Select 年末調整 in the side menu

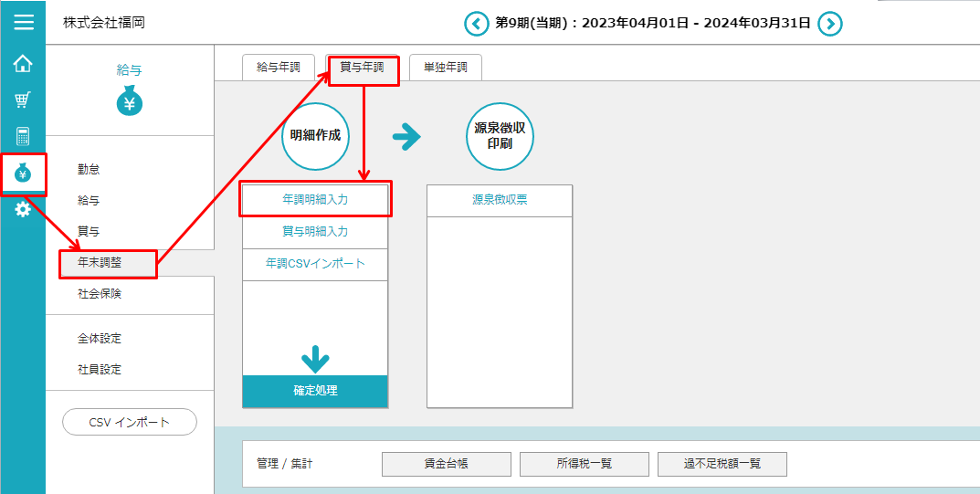100,263
